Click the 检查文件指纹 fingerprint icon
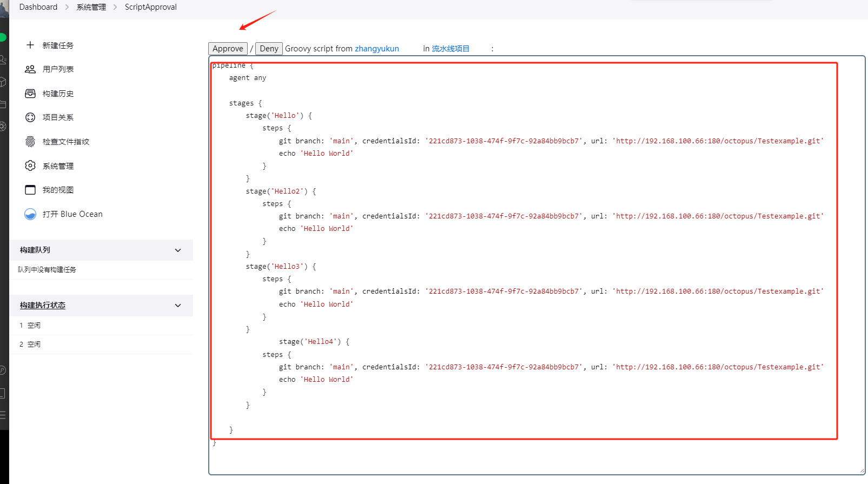Image resolution: width=868 pixels, height=484 pixels. (x=30, y=142)
